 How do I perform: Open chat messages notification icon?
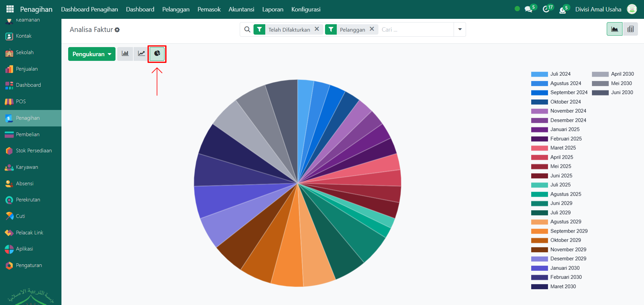click(528, 9)
